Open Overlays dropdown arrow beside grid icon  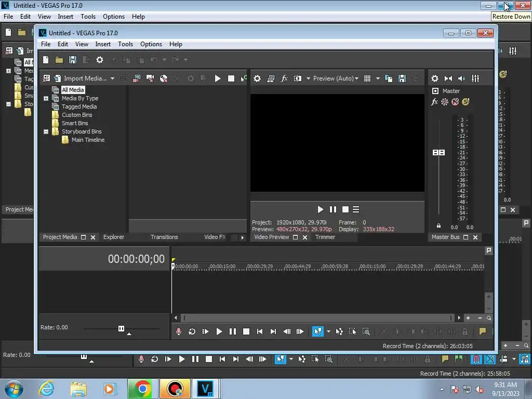pos(378,78)
